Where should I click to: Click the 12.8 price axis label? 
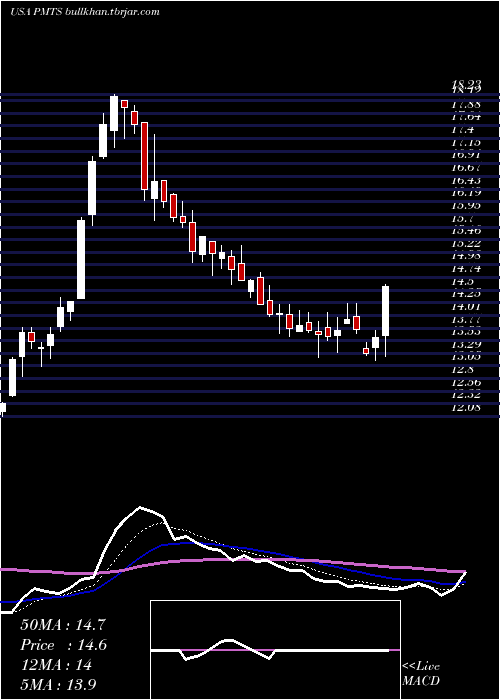click(x=462, y=369)
